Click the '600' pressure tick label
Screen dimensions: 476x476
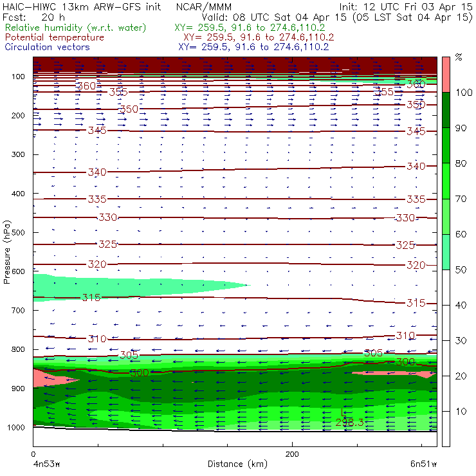pyautogui.click(x=18, y=271)
